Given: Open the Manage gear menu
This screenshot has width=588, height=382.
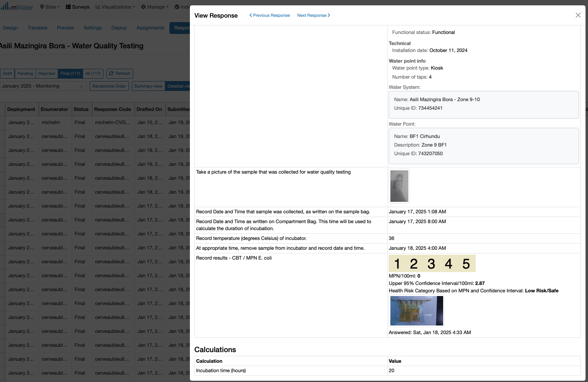Looking at the screenshot, I should tap(155, 7).
